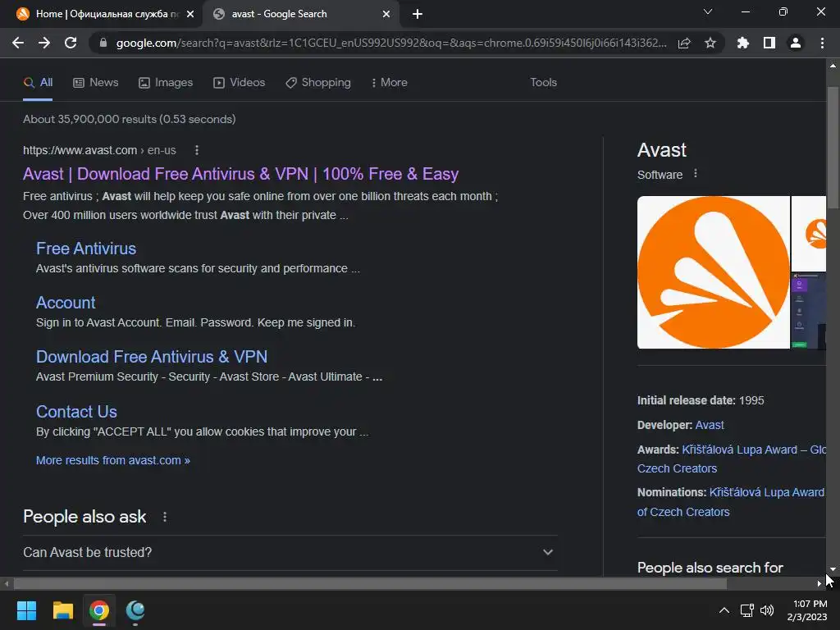This screenshot has height=630, width=840.
Task: Click Chrome icon in taskbar
Action: [99, 610]
